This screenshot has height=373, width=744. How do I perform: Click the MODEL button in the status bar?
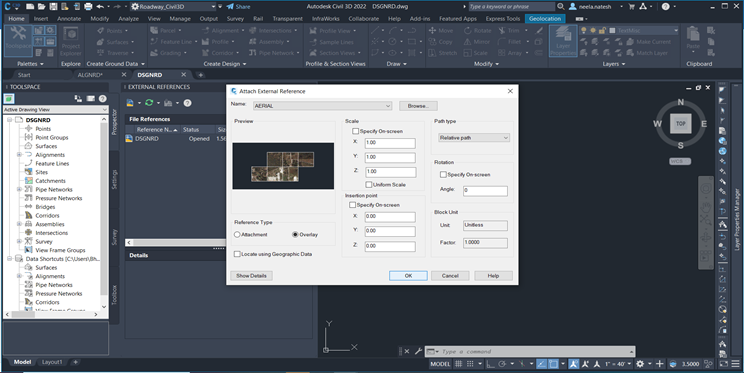440,364
